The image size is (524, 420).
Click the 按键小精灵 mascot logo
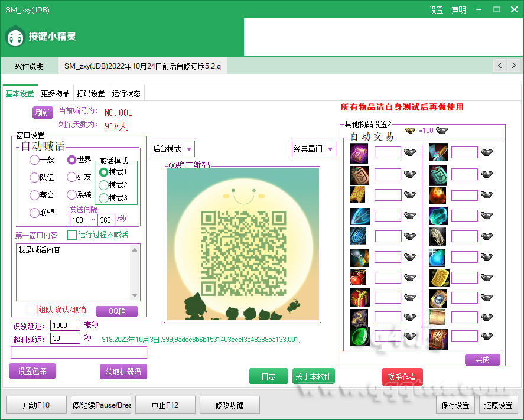point(15,37)
